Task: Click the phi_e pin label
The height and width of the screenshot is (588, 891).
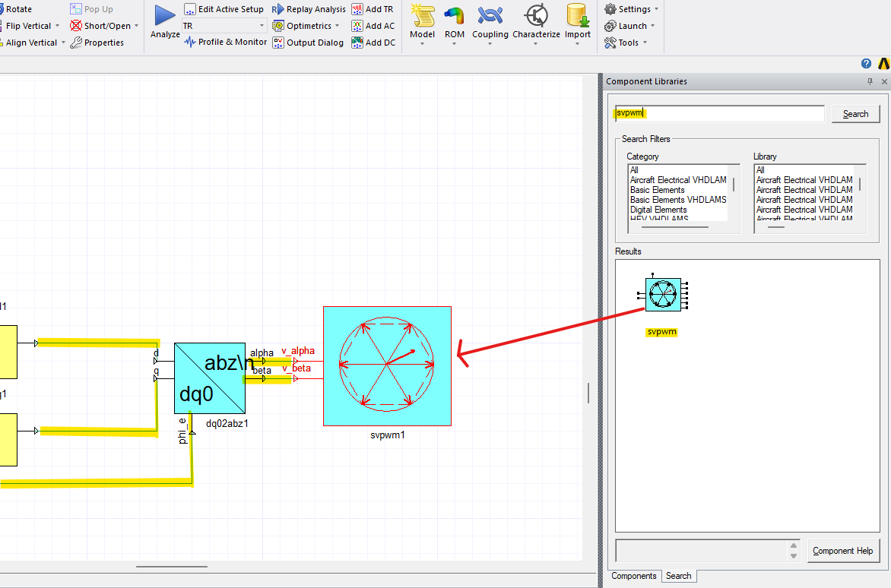Action: [182, 431]
